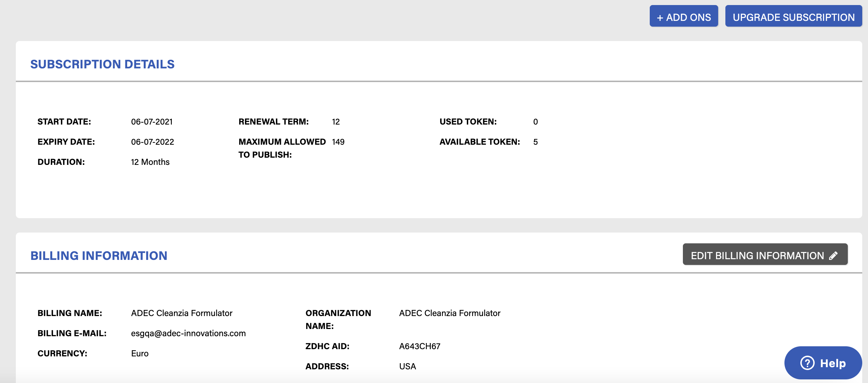The height and width of the screenshot is (383, 868).
Task: Click the start date value 06-07-2021
Action: [152, 122]
